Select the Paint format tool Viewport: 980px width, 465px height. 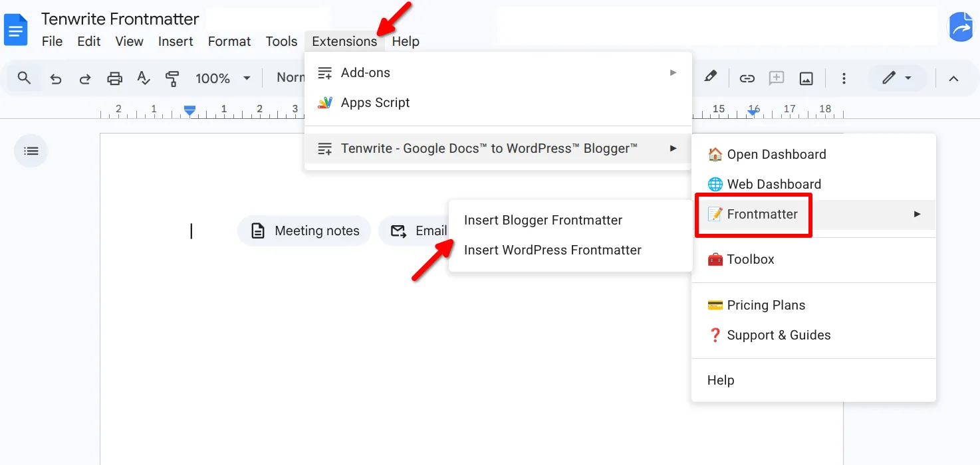tap(172, 78)
